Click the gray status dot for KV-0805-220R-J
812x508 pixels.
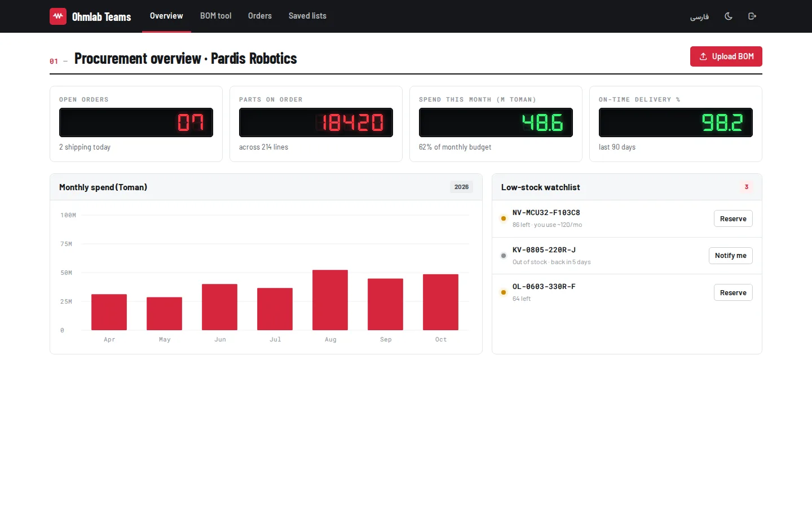pos(504,256)
